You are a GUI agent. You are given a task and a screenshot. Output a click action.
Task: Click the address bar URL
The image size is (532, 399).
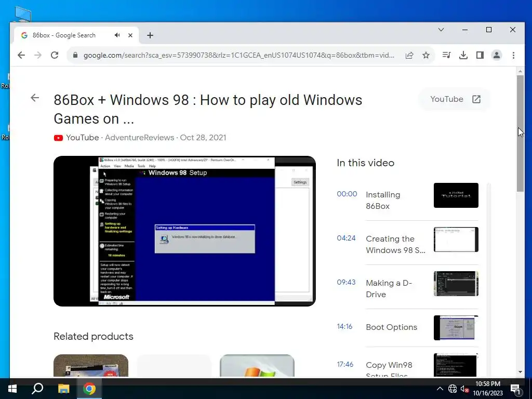[239, 55]
